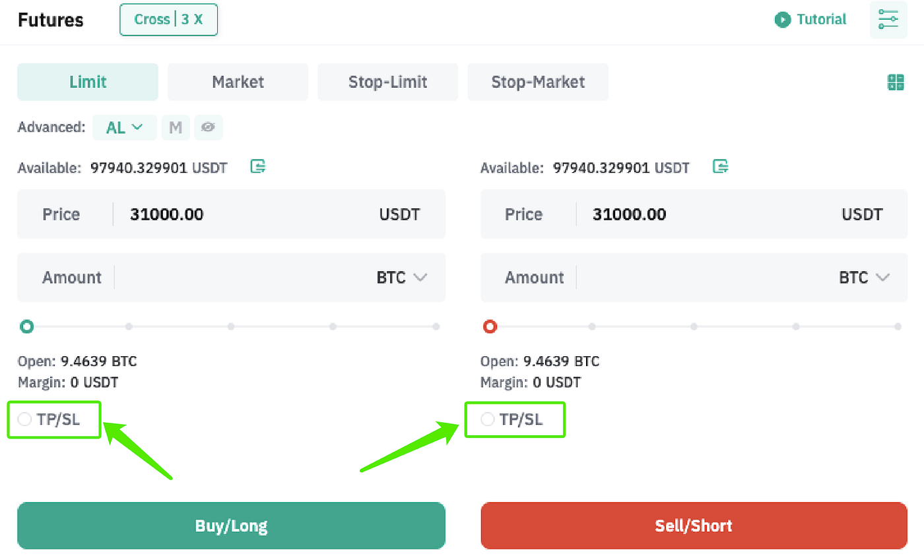The width and height of the screenshot is (924, 560).
Task: Click the Tutorial play icon
Action: tap(783, 20)
